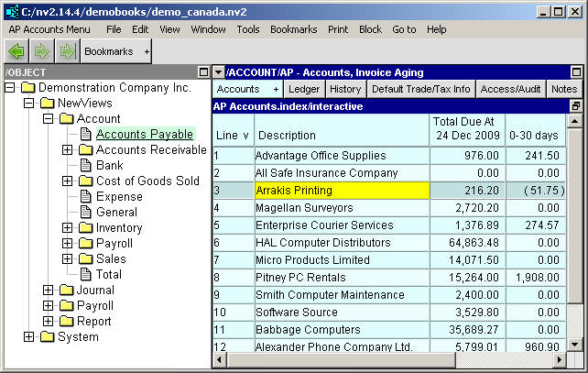Select the General tree item
Screen dimensions: 588x373
(116, 212)
